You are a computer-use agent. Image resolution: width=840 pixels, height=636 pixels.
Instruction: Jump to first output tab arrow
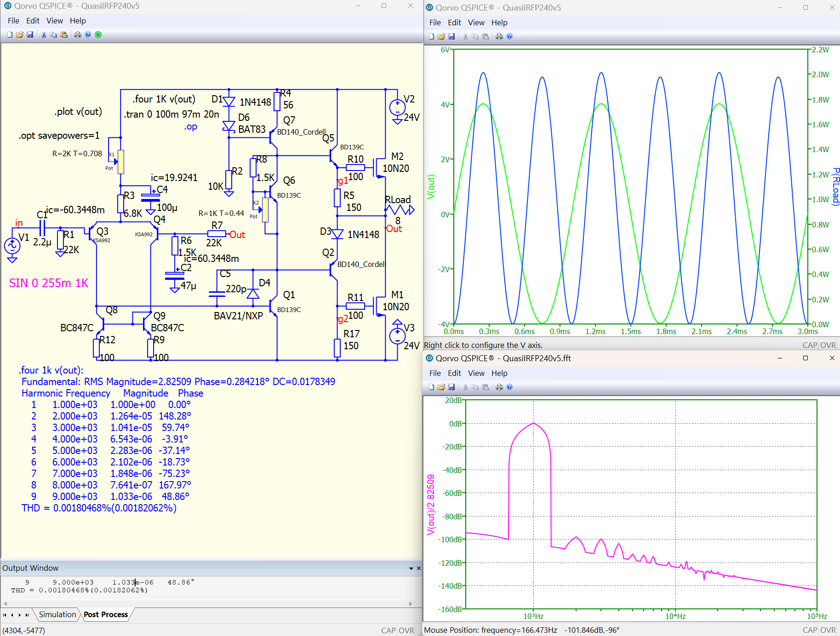pyautogui.click(x=5, y=615)
